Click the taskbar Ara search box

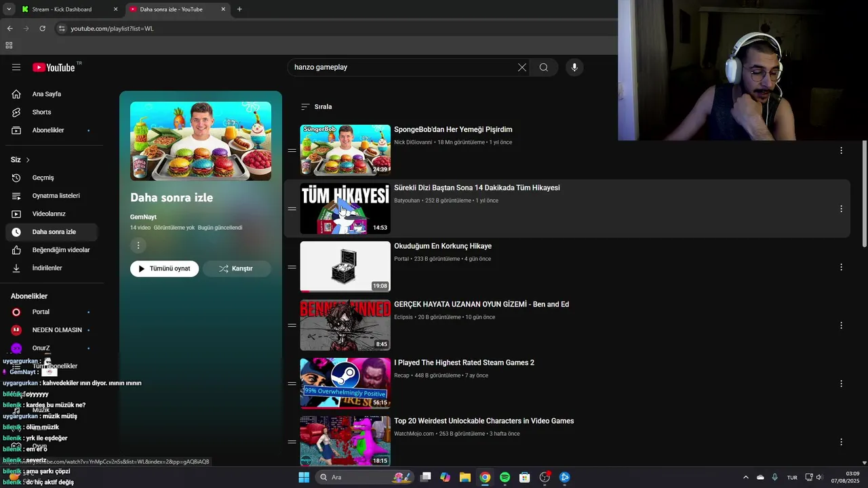pyautogui.click(x=363, y=477)
